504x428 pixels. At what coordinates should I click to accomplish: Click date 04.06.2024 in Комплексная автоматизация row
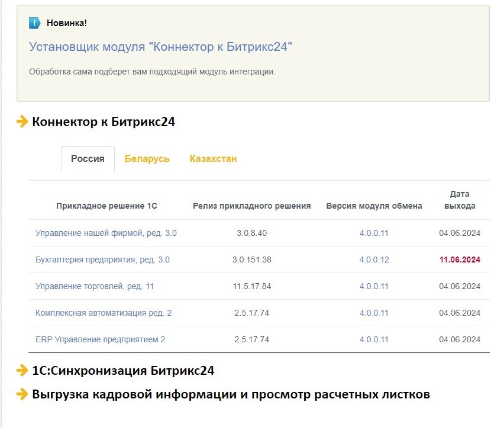coord(460,313)
